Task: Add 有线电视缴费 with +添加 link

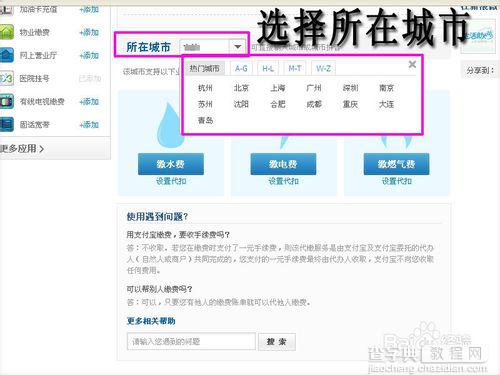Action: tap(89, 102)
